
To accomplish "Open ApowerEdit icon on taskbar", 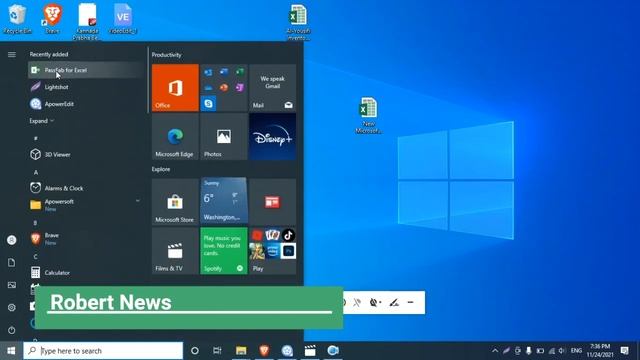I will (x=287, y=351).
